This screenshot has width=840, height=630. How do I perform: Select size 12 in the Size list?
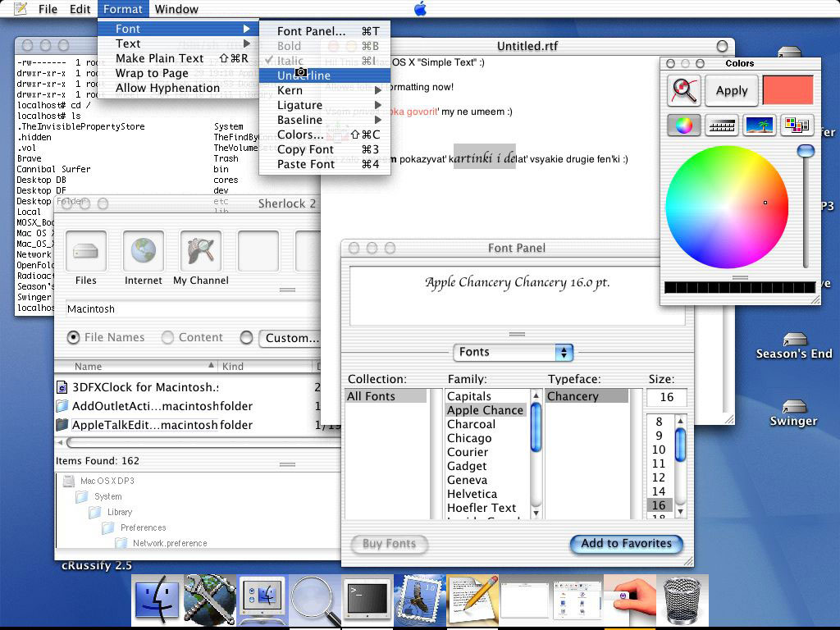click(659, 477)
